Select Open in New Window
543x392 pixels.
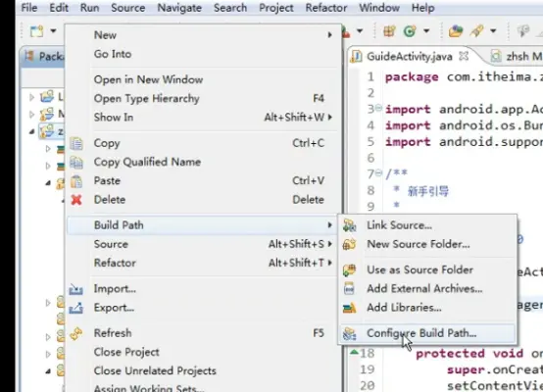pos(202,79)
